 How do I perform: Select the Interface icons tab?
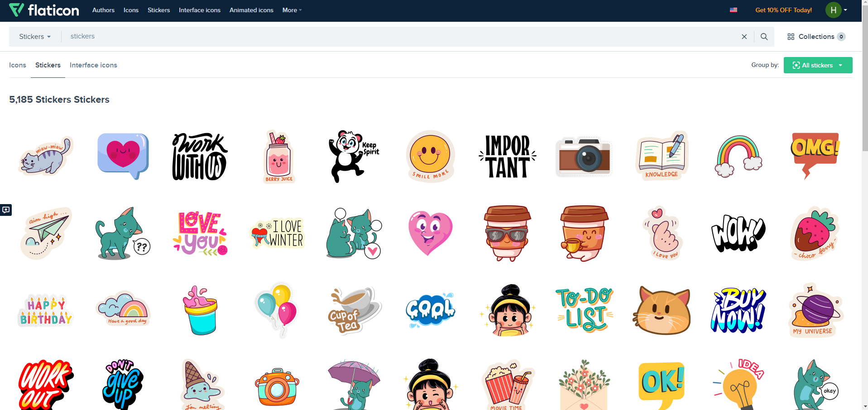pyautogui.click(x=93, y=65)
